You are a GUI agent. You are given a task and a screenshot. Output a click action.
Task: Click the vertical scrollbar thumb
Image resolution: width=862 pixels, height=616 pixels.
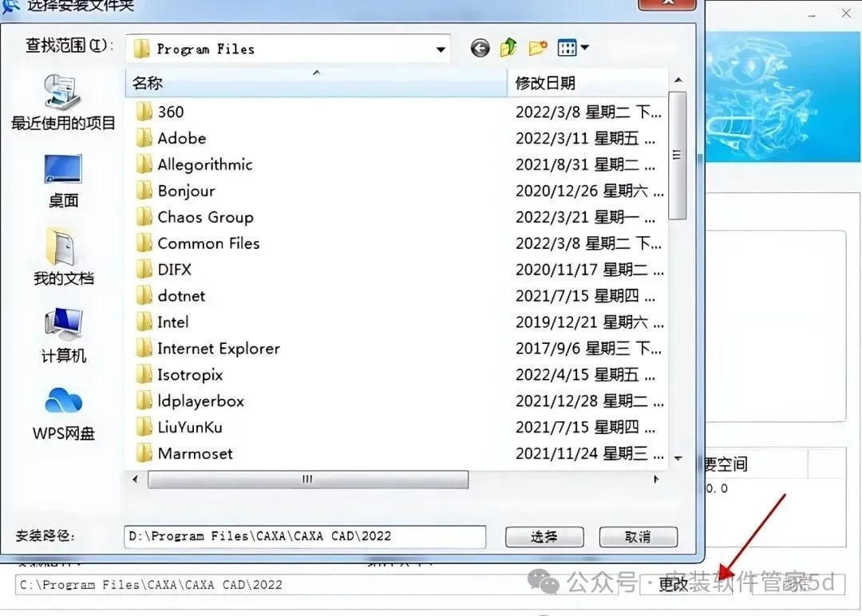(x=678, y=156)
